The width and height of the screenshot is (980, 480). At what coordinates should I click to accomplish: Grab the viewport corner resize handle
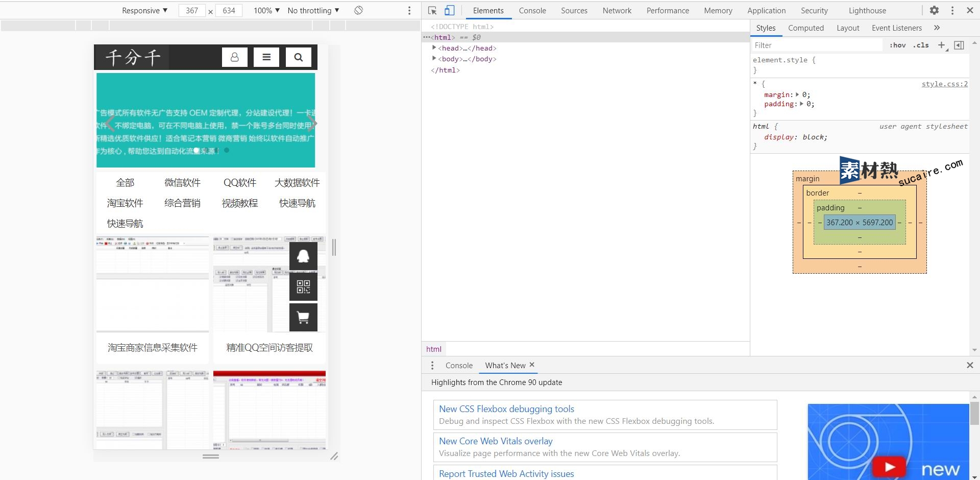point(334,456)
